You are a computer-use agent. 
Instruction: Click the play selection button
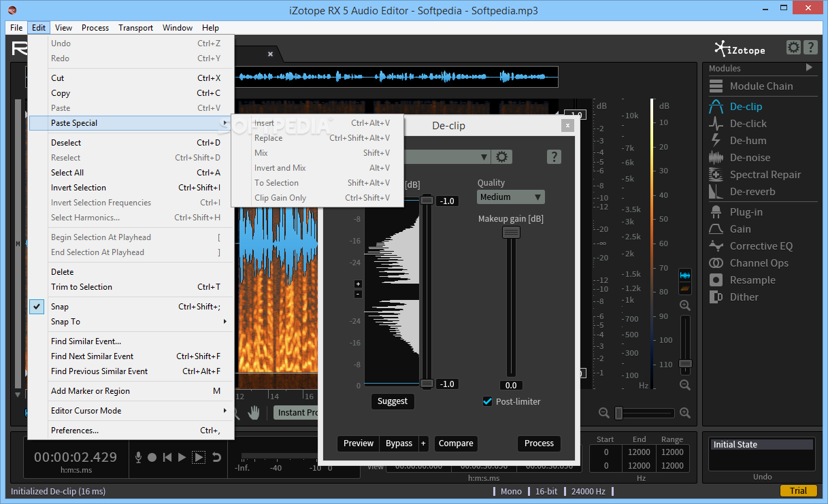tap(199, 458)
